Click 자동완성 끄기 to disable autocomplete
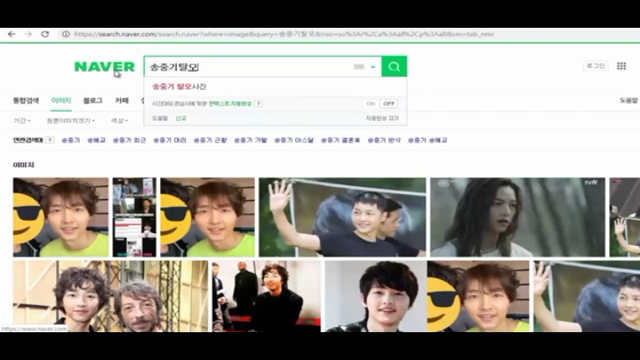The height and width of the screenshot is (360, 640). (x=382, y=118)
